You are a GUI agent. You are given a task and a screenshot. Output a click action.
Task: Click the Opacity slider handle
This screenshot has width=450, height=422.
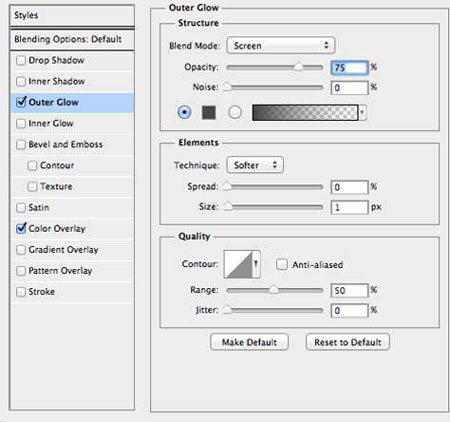[298, 67]
